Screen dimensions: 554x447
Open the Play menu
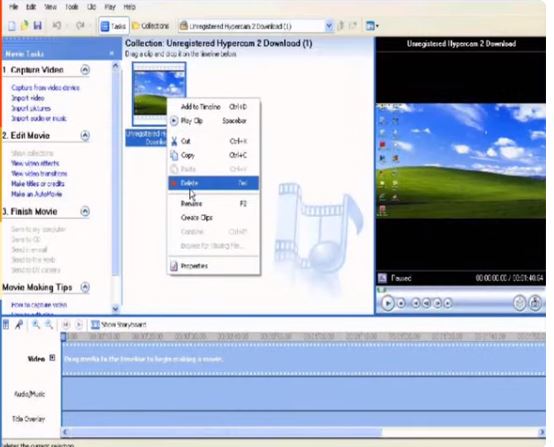110,7
